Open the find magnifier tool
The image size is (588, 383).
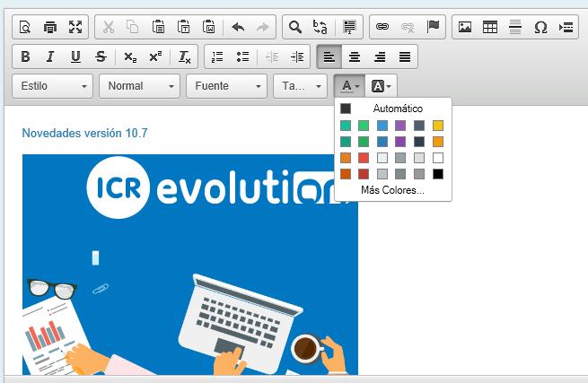click(295, 27)
